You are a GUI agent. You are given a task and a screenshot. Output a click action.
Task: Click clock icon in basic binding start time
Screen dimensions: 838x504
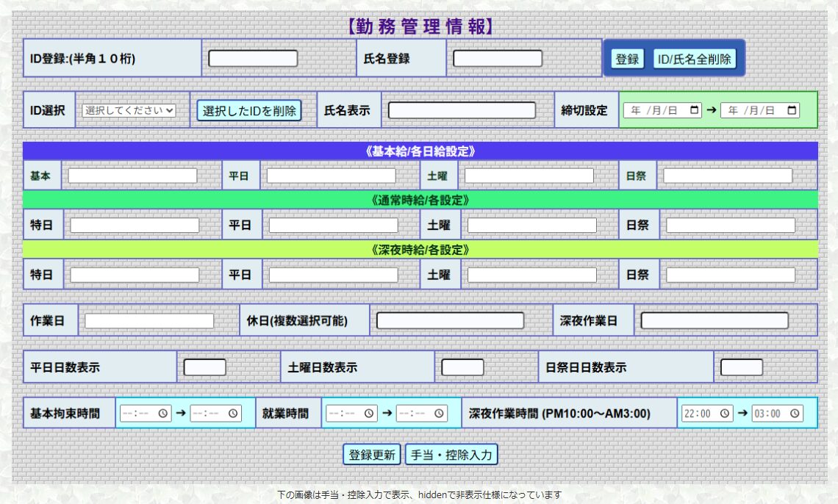[163, 413]
